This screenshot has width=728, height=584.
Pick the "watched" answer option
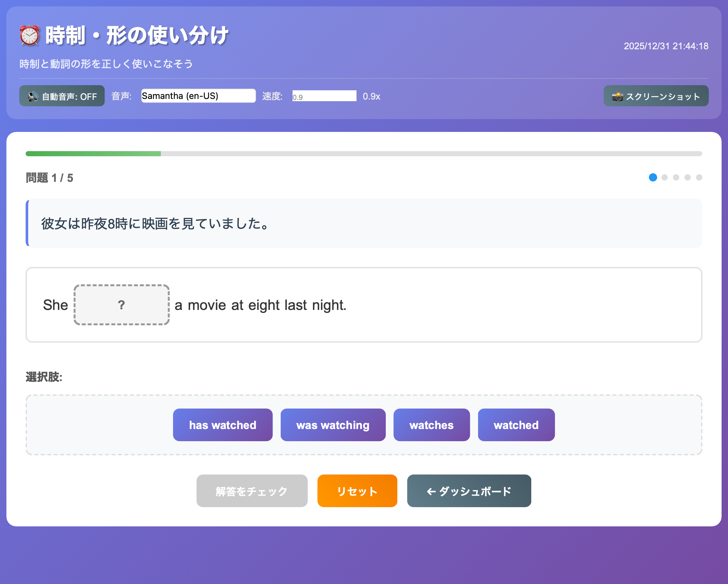pyautogui.click(x=516, y=425)
